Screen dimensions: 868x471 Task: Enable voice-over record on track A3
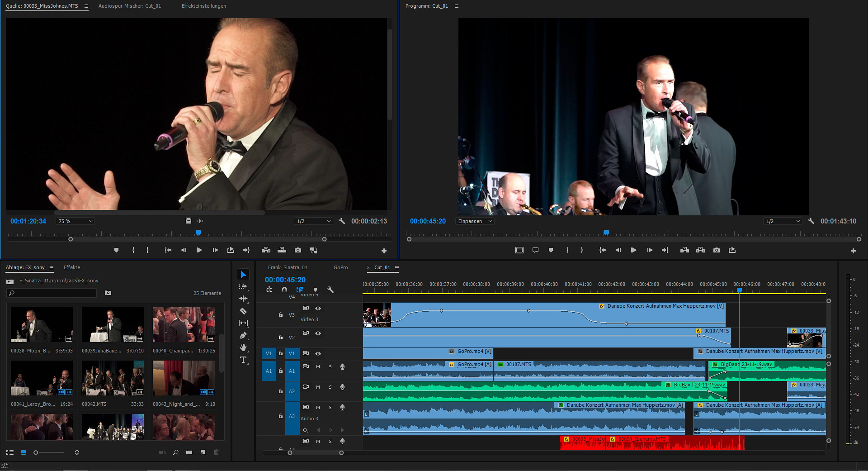pyautogui.click(x=342, y=407)
